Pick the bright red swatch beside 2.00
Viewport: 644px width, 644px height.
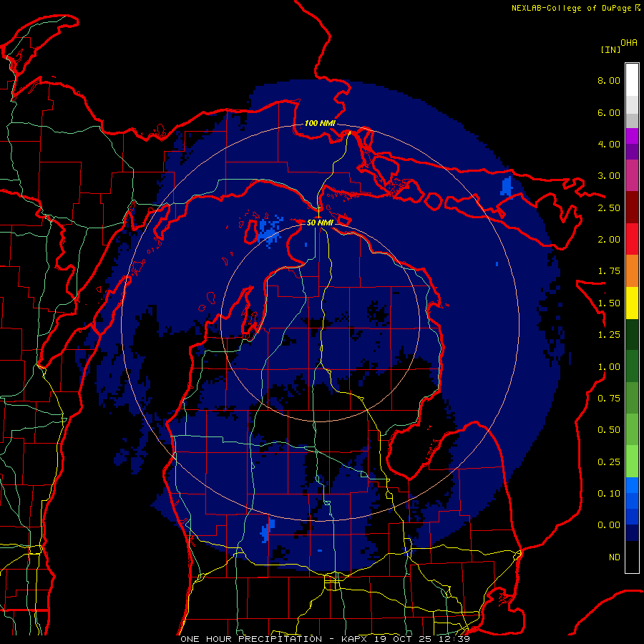632,239
